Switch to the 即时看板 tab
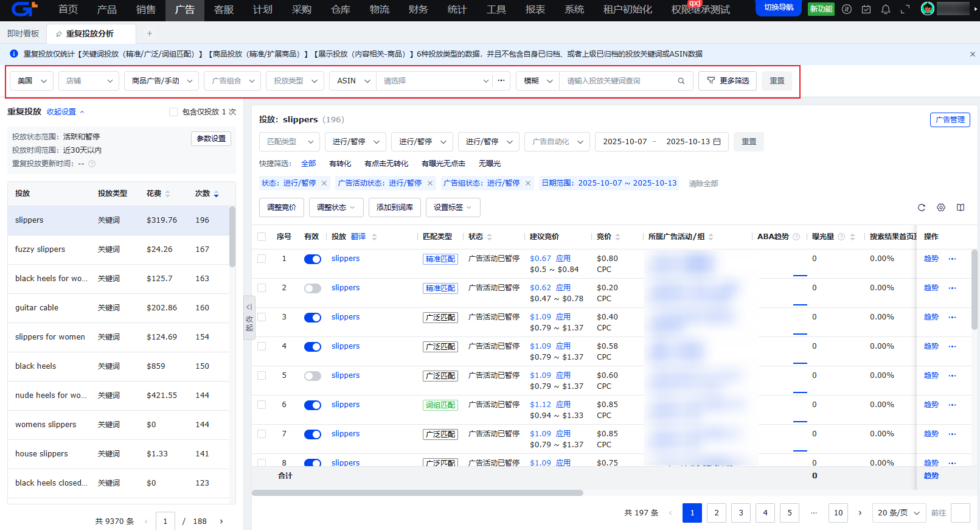Screen dimensions: 980x530 click(23, 33)
